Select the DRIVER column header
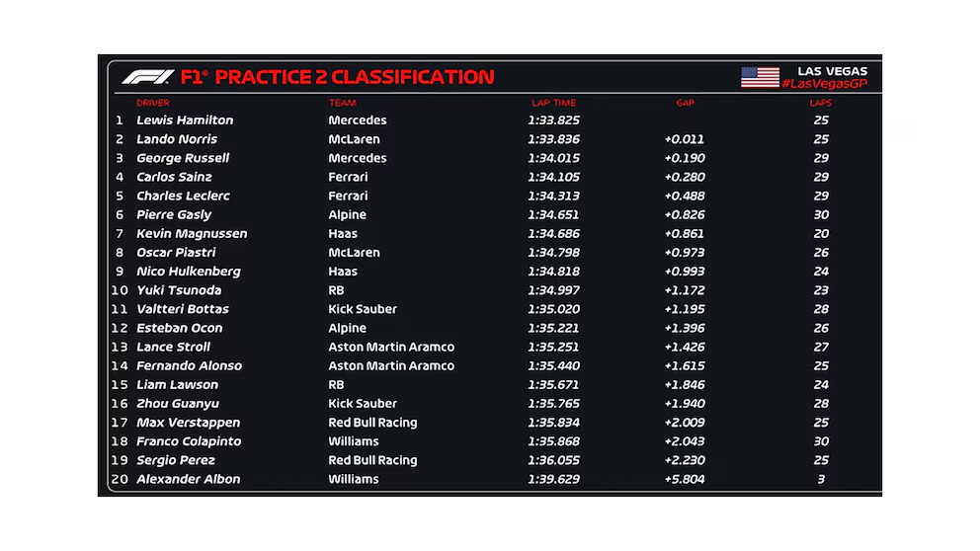This screenshot has width=980, height=551. tap(153, 103)
